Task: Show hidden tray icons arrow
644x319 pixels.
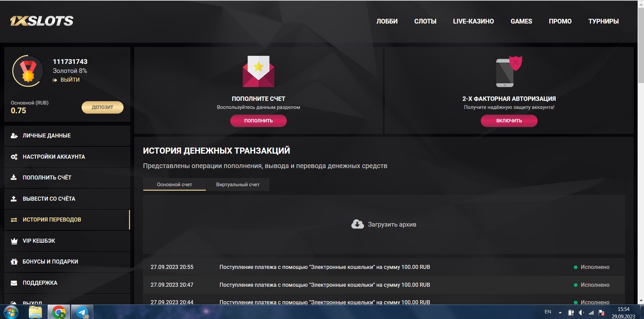Action: pyautogui.click(x=560, y=313)
